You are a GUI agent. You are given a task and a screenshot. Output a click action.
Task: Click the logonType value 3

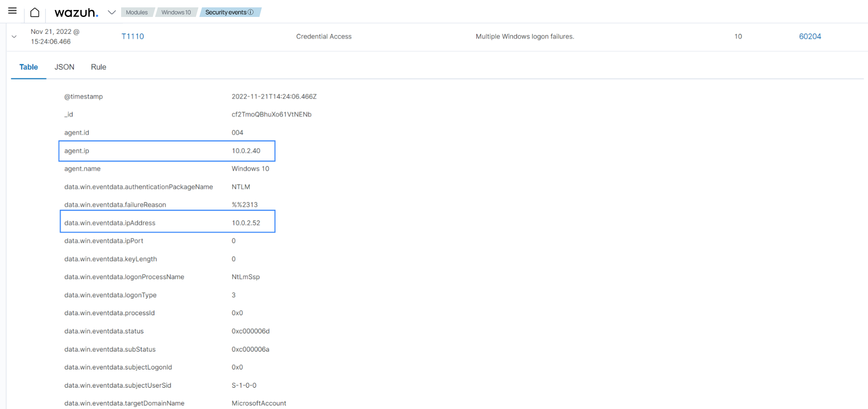pos(234,295)
